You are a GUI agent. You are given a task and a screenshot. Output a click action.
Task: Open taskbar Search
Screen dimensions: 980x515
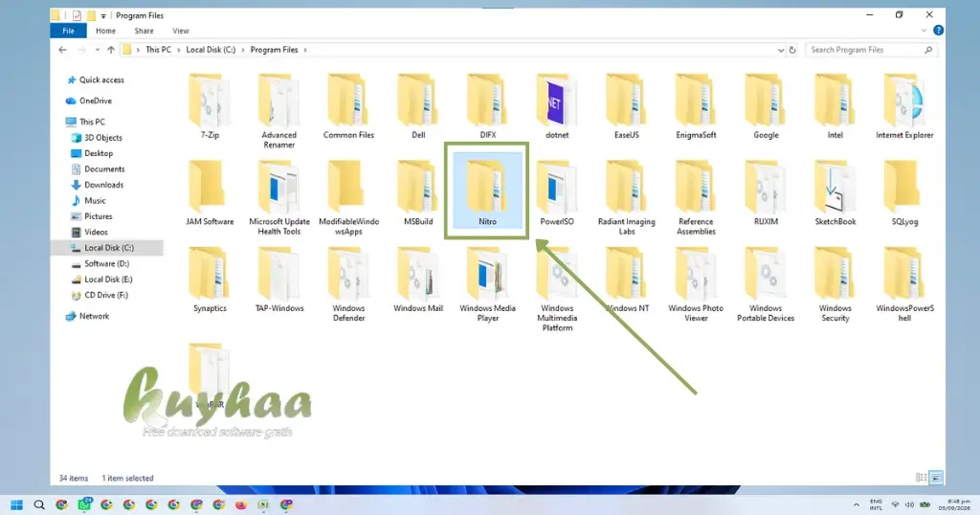tap(38, 505)
